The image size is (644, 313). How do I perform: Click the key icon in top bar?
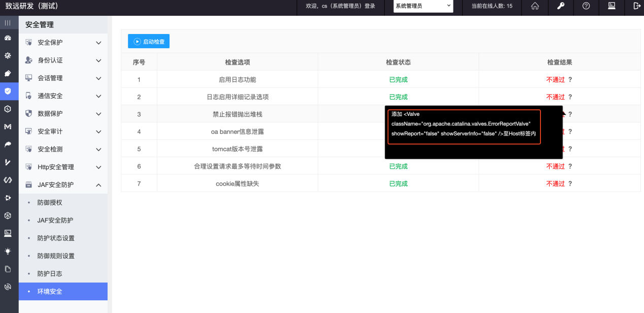[x=561, y=6]
